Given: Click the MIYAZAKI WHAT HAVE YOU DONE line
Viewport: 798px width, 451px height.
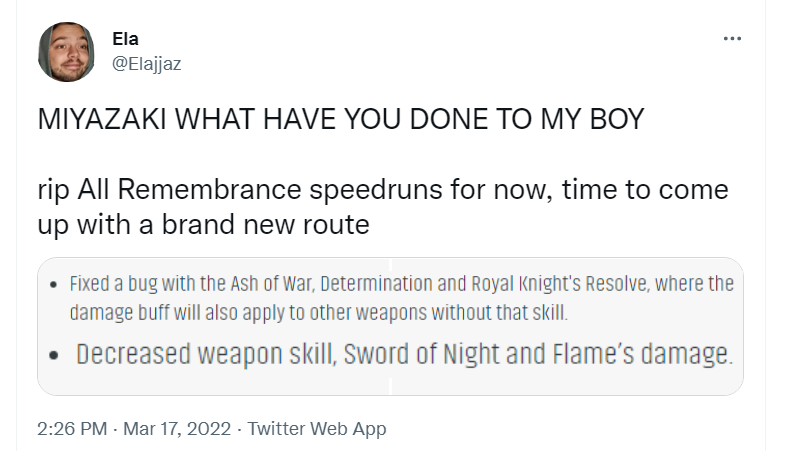Looking at the screenshot, I should (341, 119).
